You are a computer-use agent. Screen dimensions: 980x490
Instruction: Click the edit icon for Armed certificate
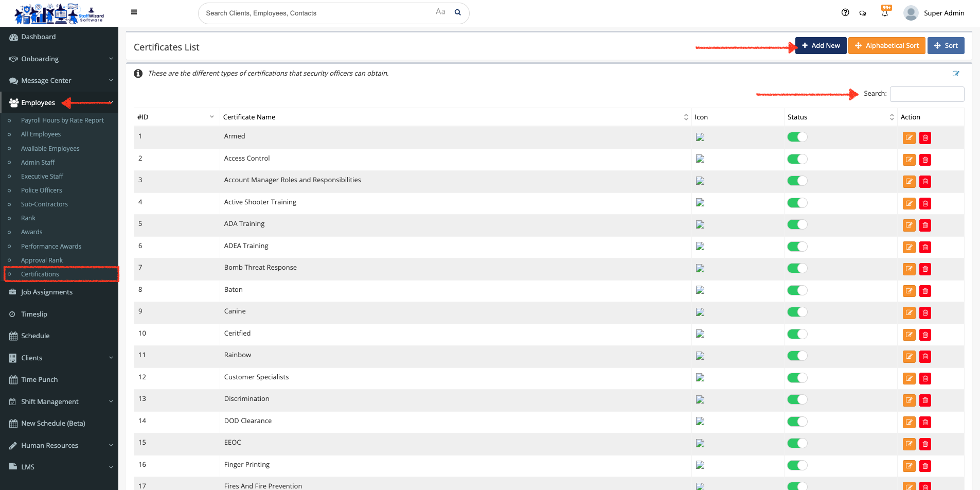coord(909,138)
